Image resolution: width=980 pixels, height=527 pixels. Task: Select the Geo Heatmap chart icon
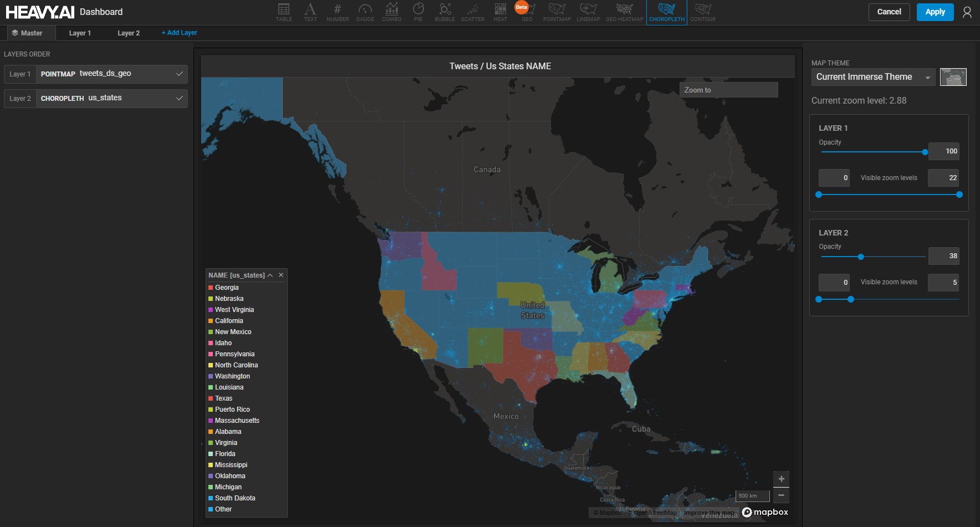coord(624,12)
